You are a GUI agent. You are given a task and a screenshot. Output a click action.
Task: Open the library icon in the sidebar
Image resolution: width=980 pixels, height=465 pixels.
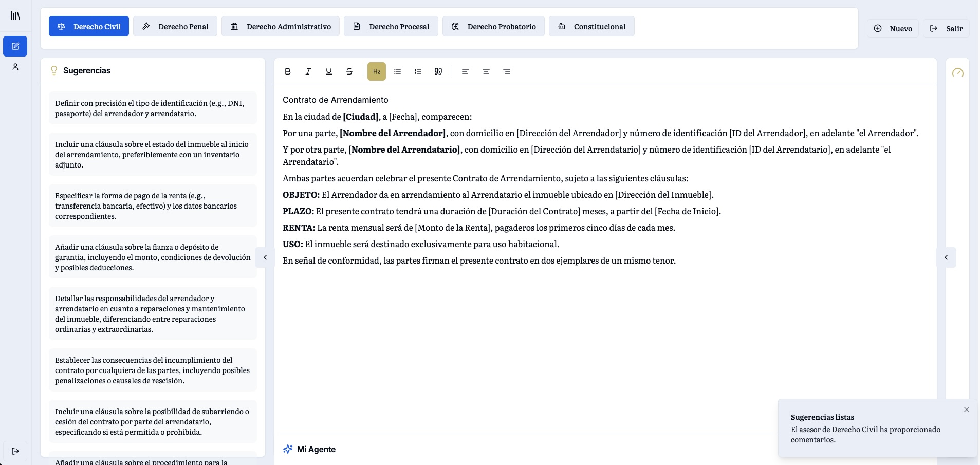click(15, 15)
